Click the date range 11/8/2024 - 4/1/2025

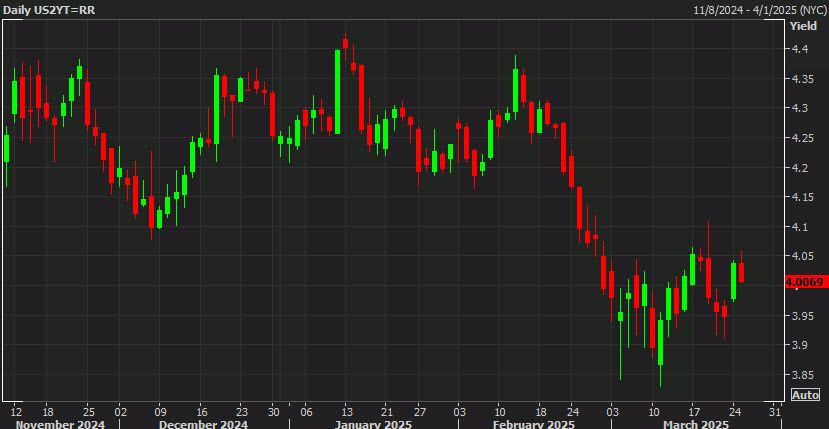(x=760, y=10)
